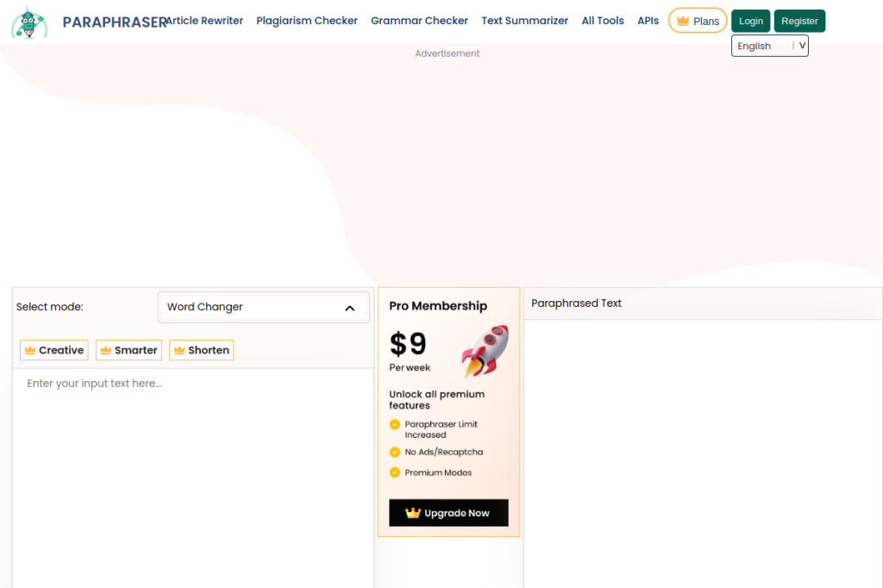Click the Unlock all premium features text
This screenshot has width=883, height=588.
437,399
